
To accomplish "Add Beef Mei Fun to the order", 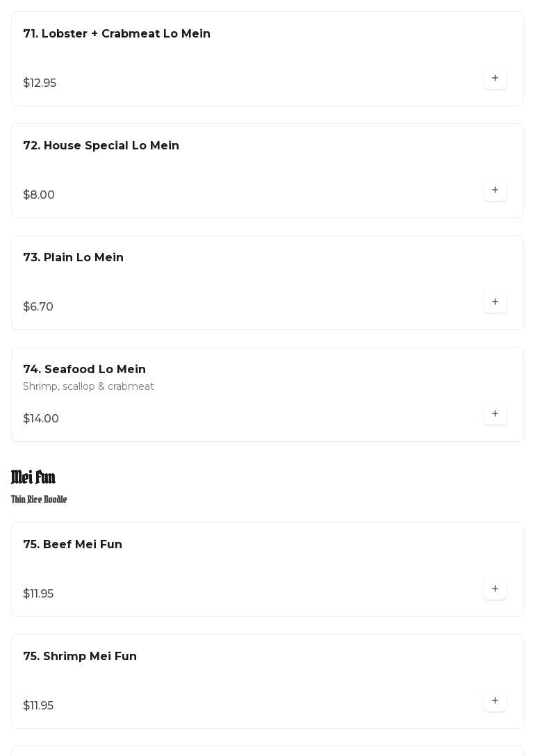I will 495,589.
